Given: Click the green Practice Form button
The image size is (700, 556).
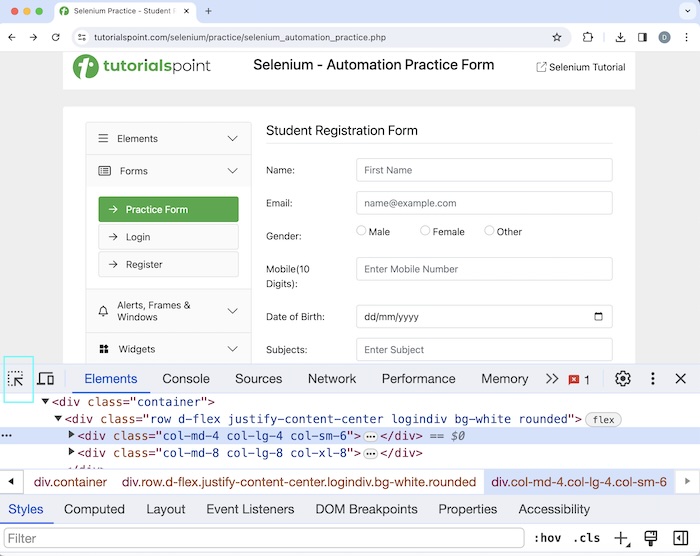Looking at the screenshot, I should [168, 209].
